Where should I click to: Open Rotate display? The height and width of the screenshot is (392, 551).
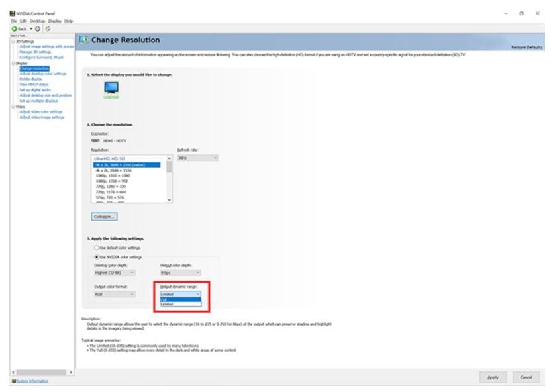pos(30,79)
